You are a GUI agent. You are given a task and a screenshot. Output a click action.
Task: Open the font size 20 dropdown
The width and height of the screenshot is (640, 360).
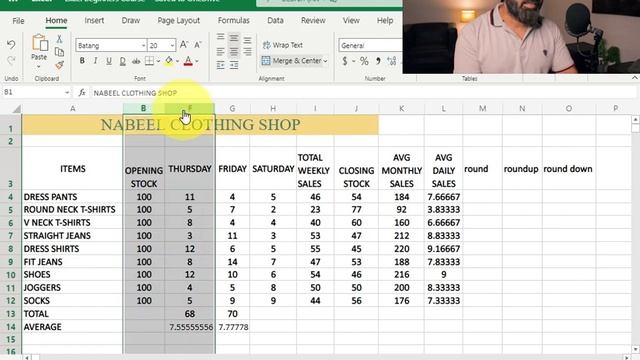pos(172,45)
